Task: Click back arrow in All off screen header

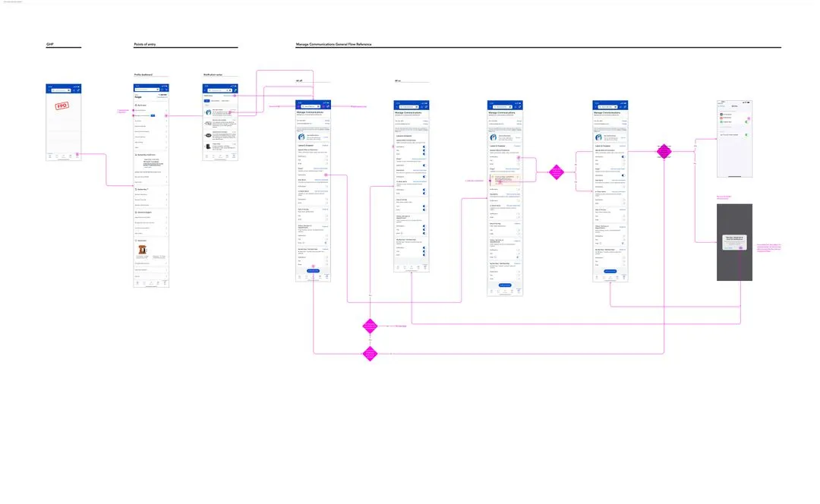Action: point(298,106)
